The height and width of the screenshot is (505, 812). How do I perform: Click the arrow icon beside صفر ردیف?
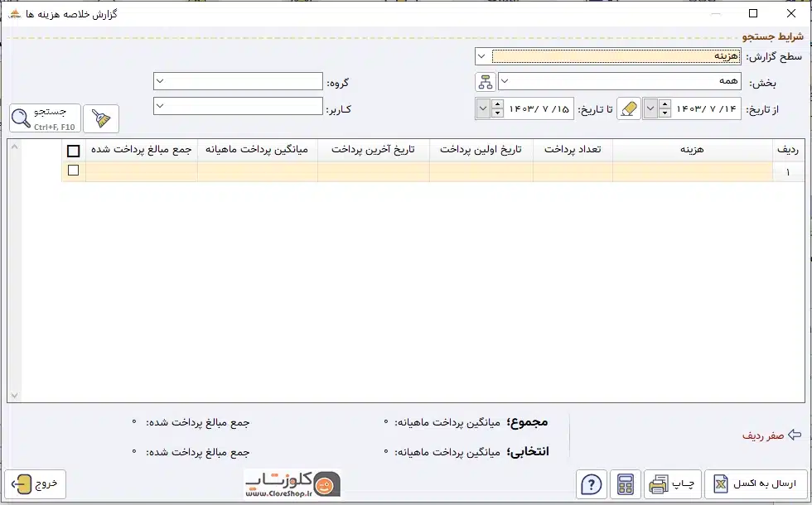[795, 435]
